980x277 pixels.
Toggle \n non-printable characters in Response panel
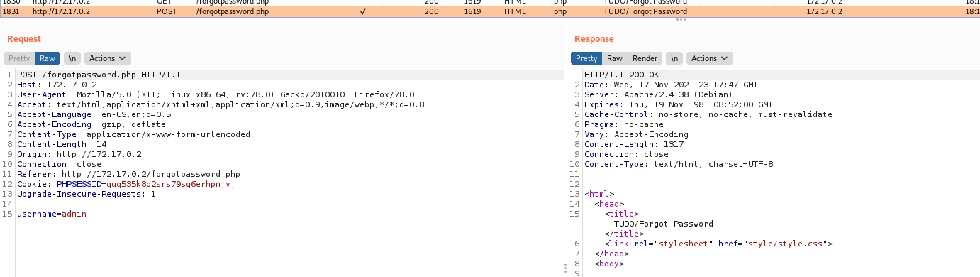(674, 58)
